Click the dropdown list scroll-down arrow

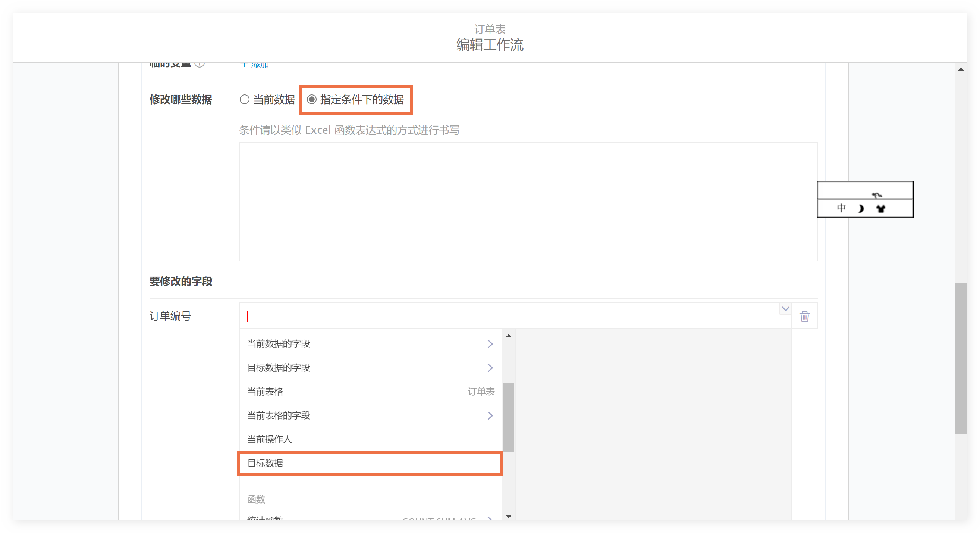508,516
